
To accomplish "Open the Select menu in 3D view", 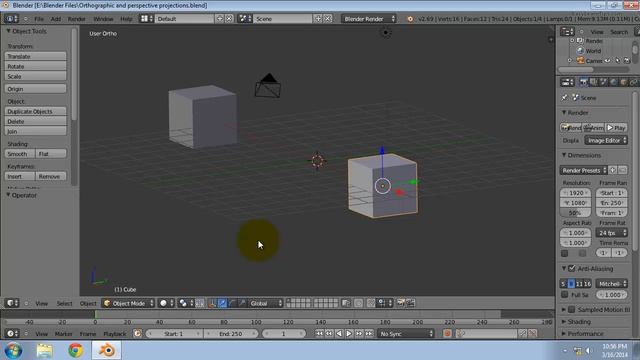I will (64, 303).
